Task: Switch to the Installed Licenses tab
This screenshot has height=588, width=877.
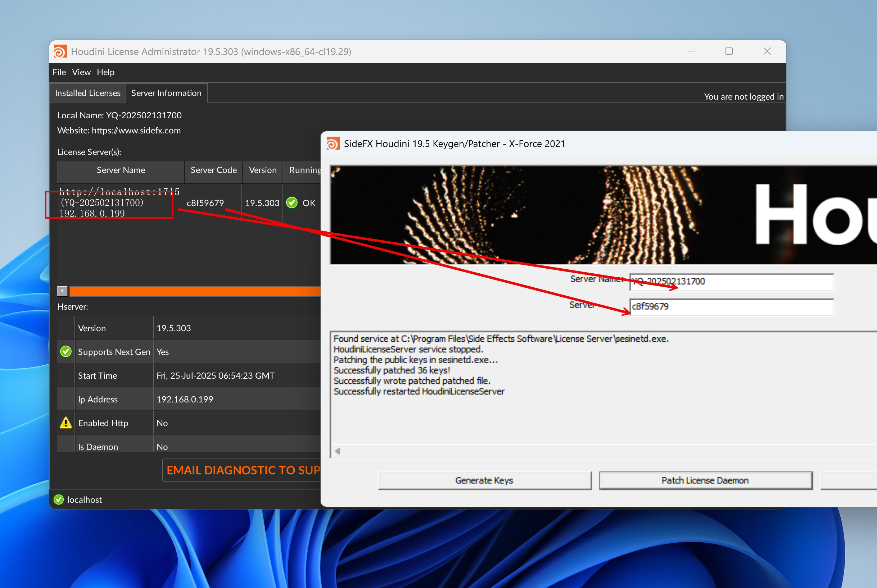Action: pyautogui.click(x=87, y=93)
